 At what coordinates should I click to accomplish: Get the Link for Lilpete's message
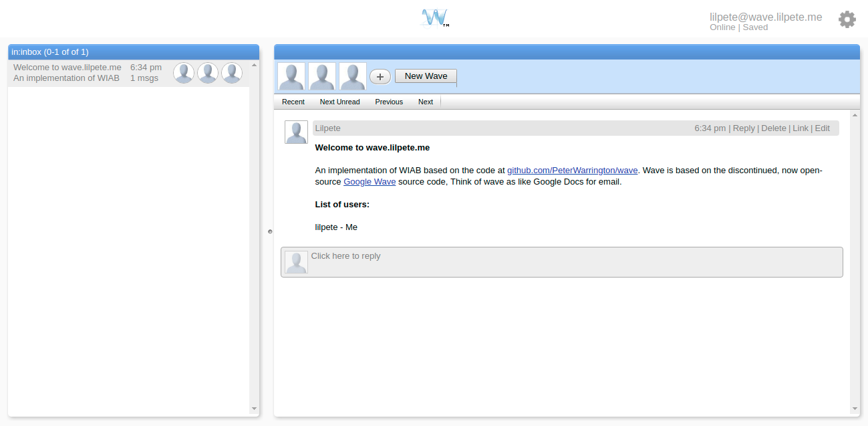point(801,128)
